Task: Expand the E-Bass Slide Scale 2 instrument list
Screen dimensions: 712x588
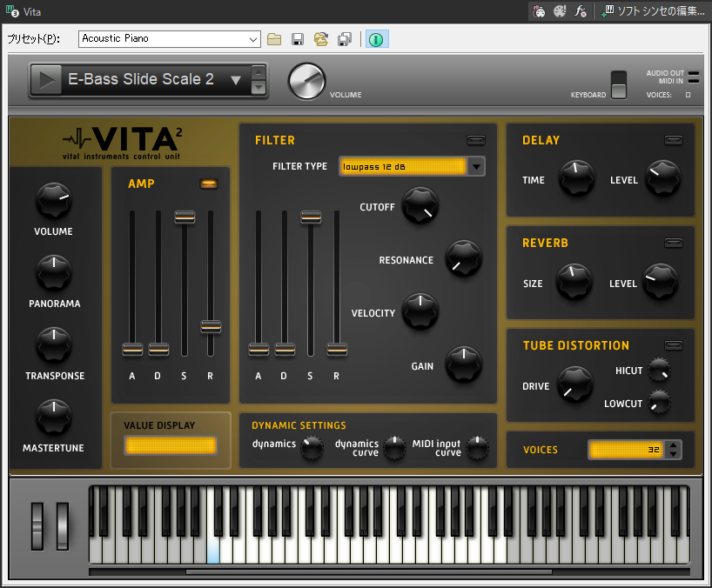Action: 236,80
